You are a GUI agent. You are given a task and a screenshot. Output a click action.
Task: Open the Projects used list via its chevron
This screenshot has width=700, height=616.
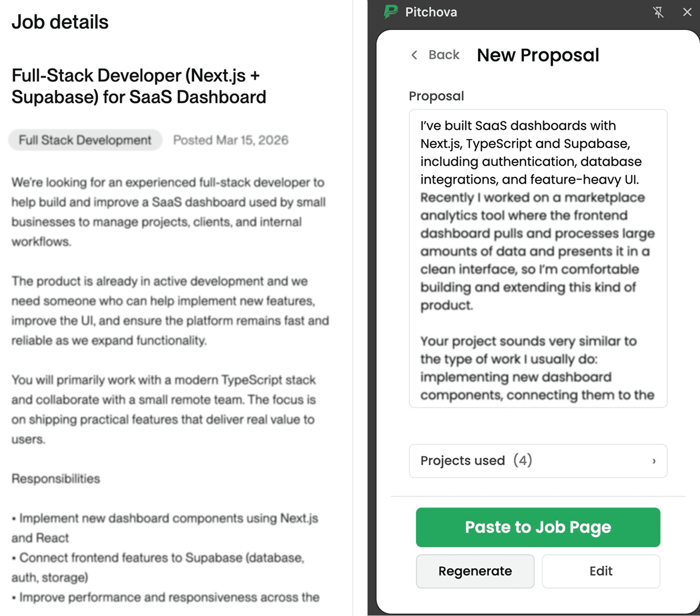pyautogui.click(x=654, y=461)
